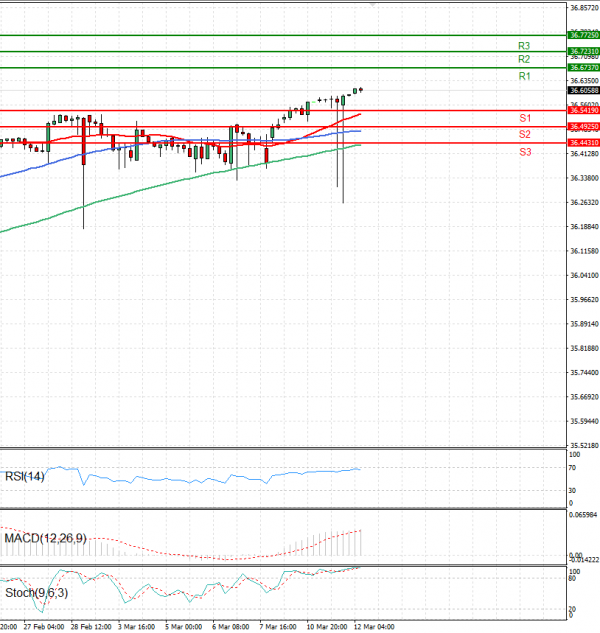Click the RSI scale value 30

pos(572,490)
